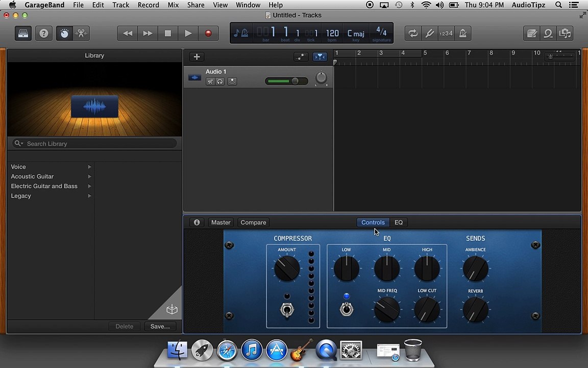Open the LCD display mode note/metronome selector
The image size is (588, 368).
241,33
